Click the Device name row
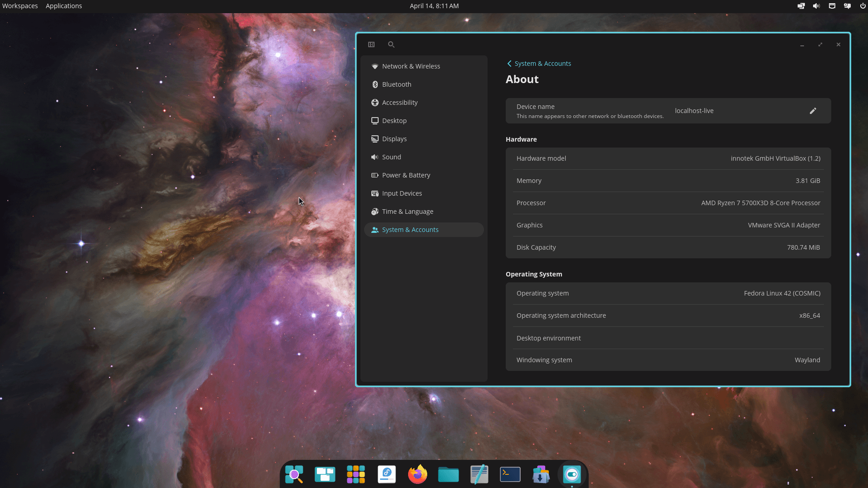Screen dimensions: 868x488 tap(667, 110)
